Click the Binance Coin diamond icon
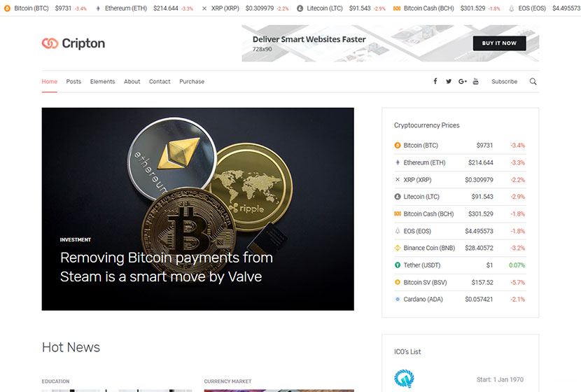The width and height of the screenshot is (581, 392). pos(398,248)
